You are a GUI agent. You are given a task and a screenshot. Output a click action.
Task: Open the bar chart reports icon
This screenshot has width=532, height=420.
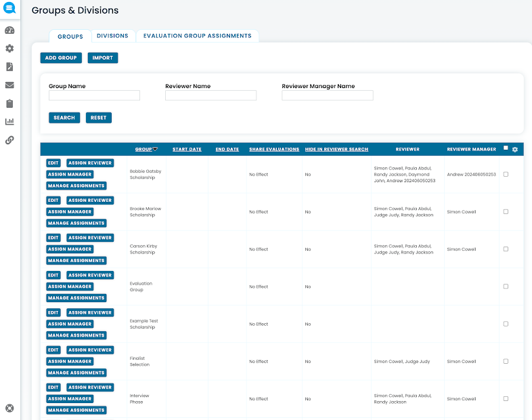pyautogui.click(x=9, y=121)
